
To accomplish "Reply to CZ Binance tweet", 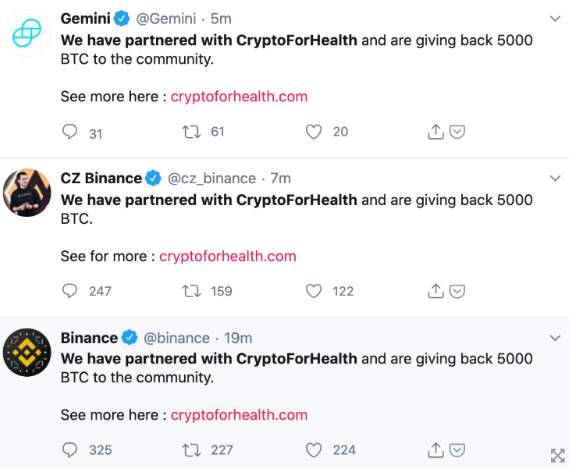I will pos(69,291).
